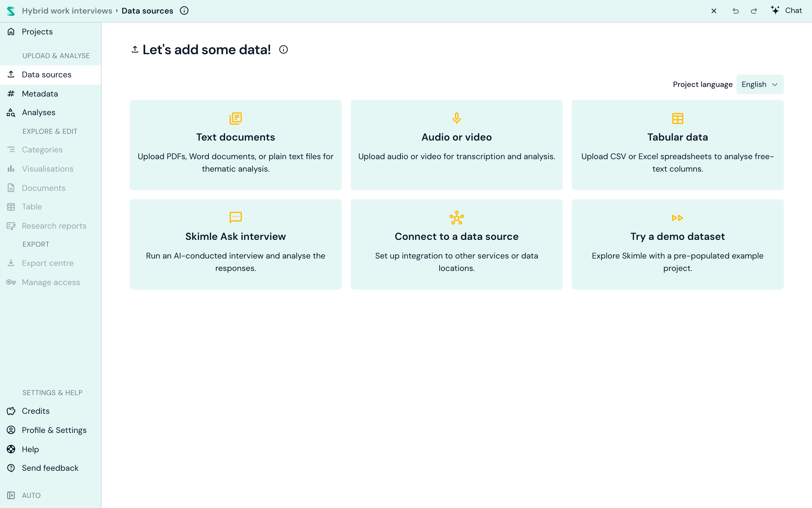Click Manage access in the sidebar
Screen dimensions: 812x508
tap(50, 282)
